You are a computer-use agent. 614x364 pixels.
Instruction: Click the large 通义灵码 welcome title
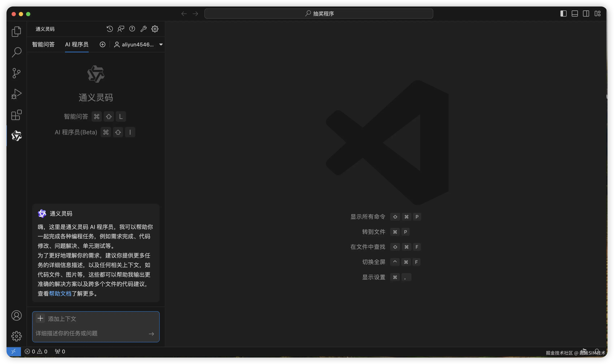[96, 98]
